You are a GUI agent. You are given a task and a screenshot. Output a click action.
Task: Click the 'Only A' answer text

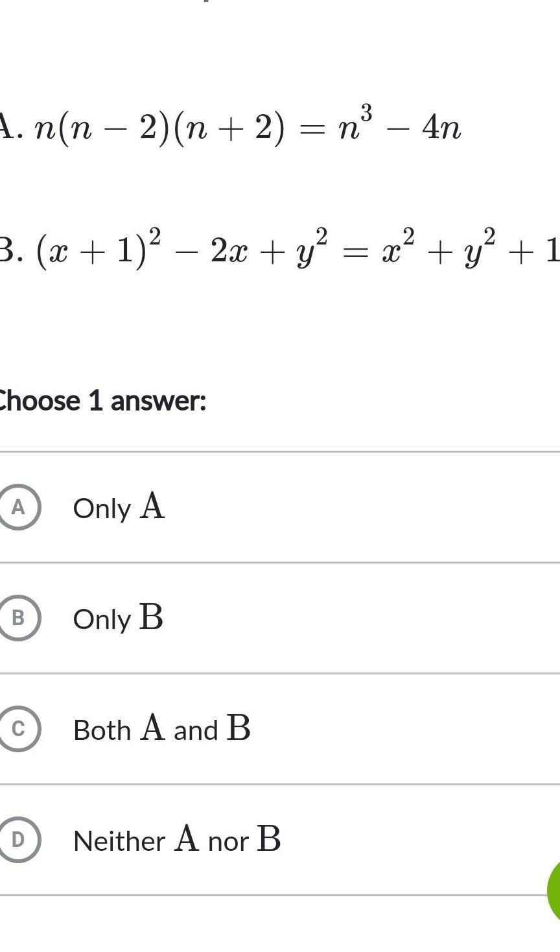point(119,507)
